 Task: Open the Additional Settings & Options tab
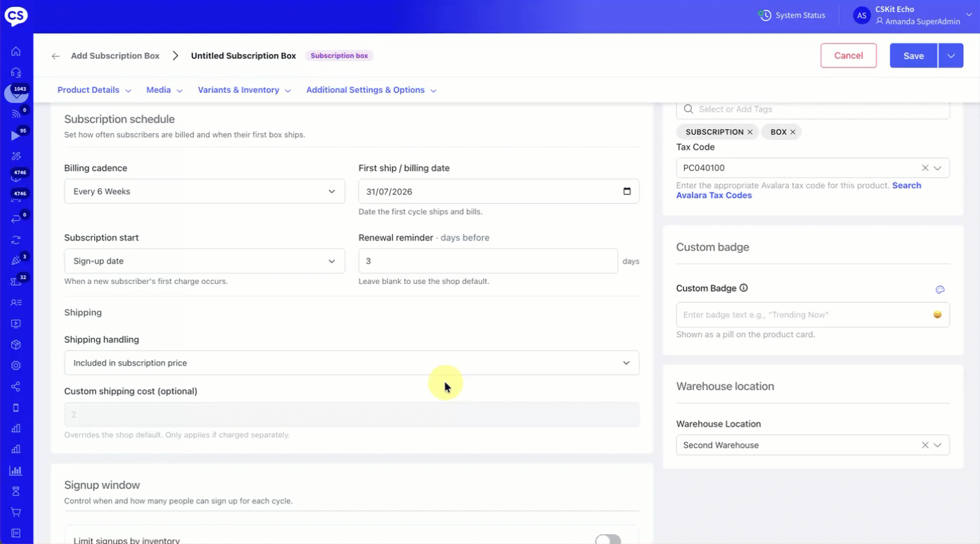(371, 90)
